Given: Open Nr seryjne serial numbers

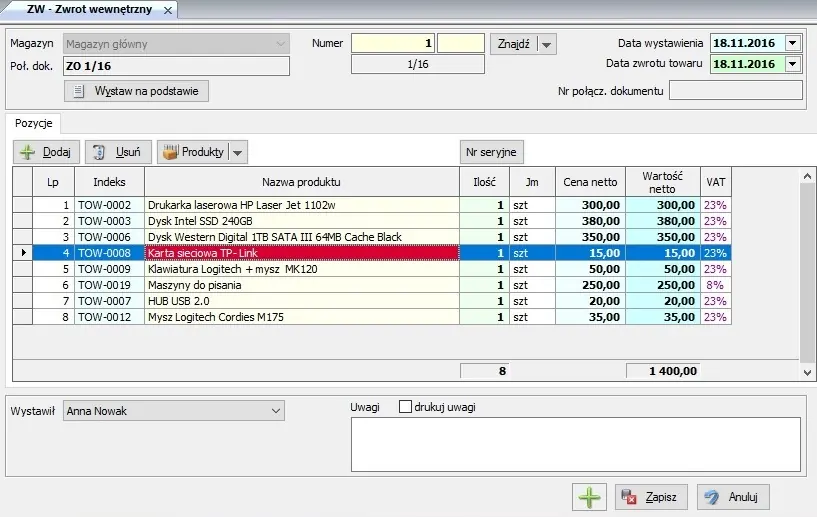Looking at the screenshot, I should pos(491,152).
